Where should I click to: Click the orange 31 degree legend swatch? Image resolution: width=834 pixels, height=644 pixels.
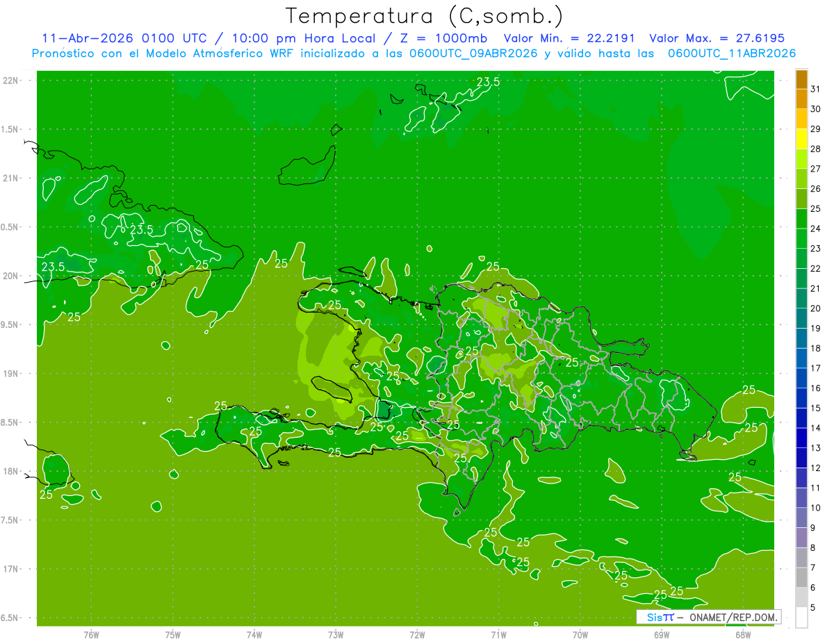(x=801, y=79)
